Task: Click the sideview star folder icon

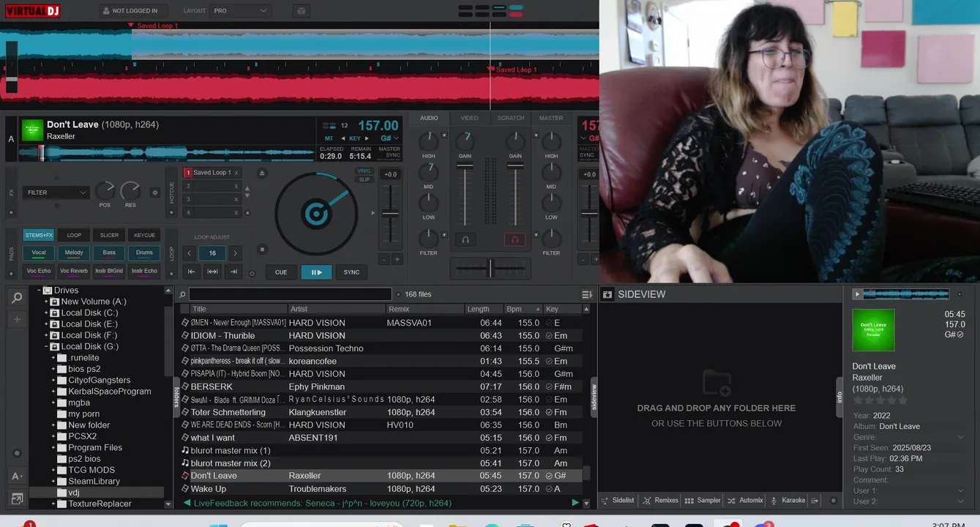Action: (x=607, y=294)
